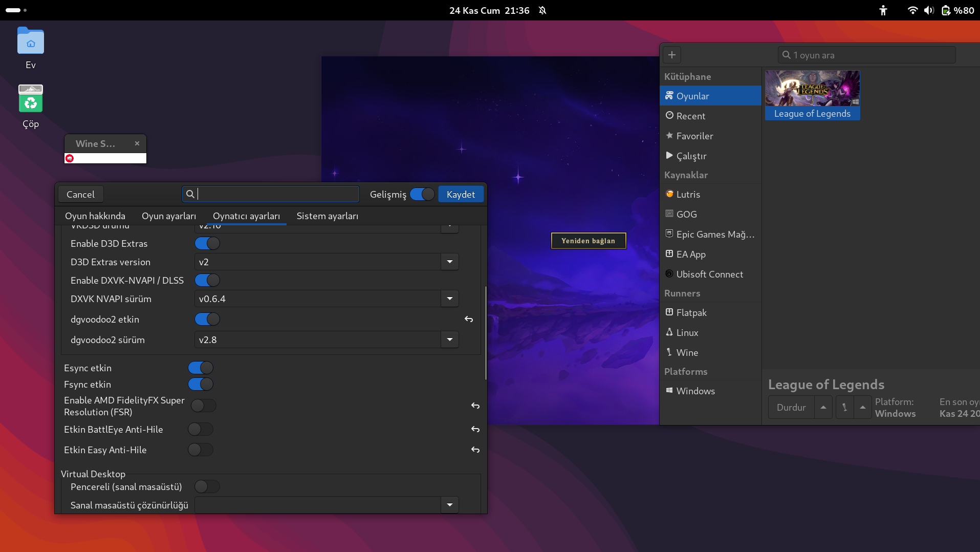Open the Oyun ayarları tab
The width and height of the screenshot is (980, 552).
pyautogui.click(x=168, y=216)
